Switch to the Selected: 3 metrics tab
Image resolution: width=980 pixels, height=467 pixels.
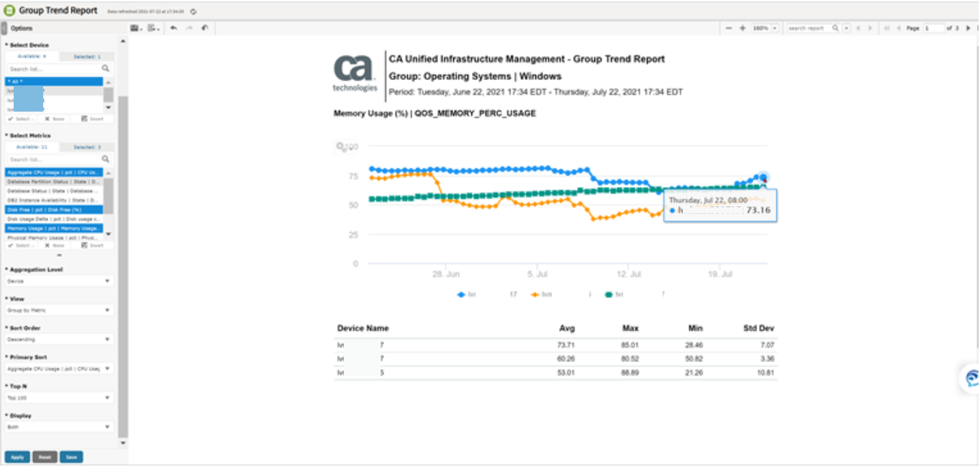click(86, 147)
